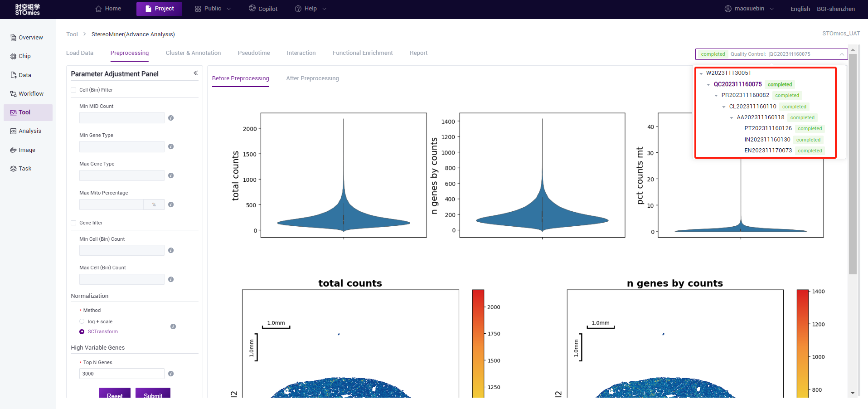Open the Report tab

[x=418, y=53]
